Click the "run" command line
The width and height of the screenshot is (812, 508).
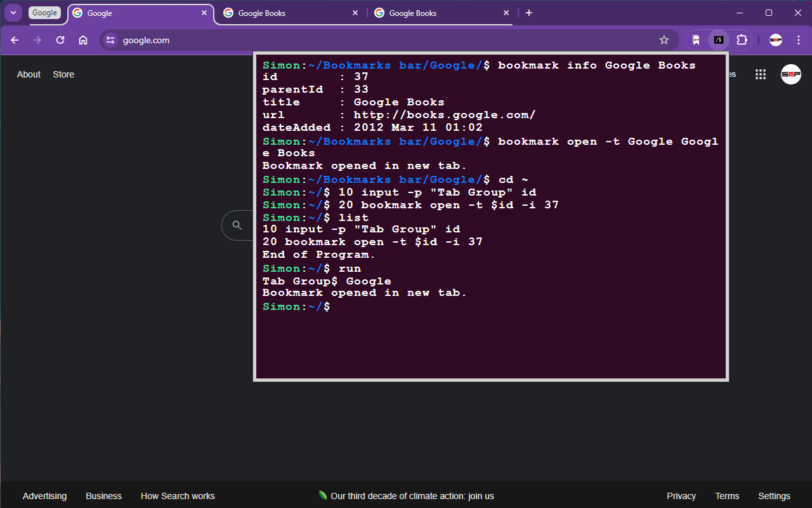(x=311, y=269)
